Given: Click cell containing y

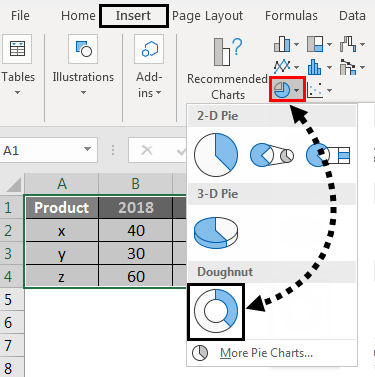Looking at the screenshot, I should pyautogui.click(x=62, y=254).
